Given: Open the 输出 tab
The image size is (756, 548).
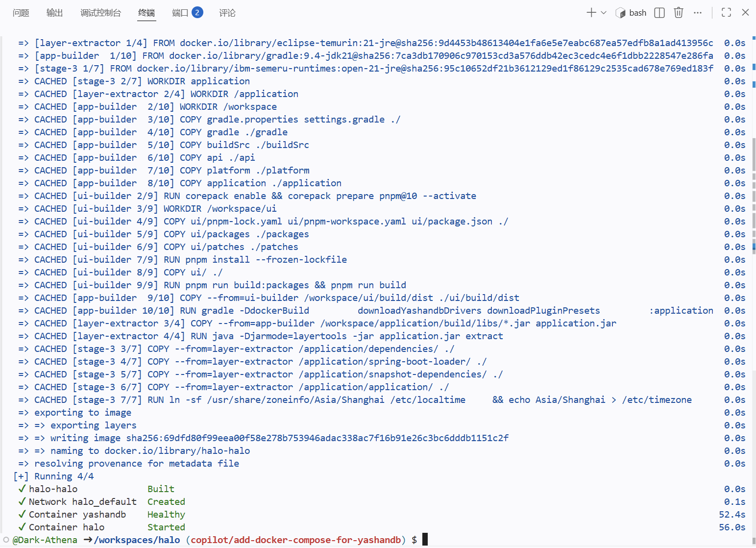Looking at the screenshot, I should coord(54,13).
